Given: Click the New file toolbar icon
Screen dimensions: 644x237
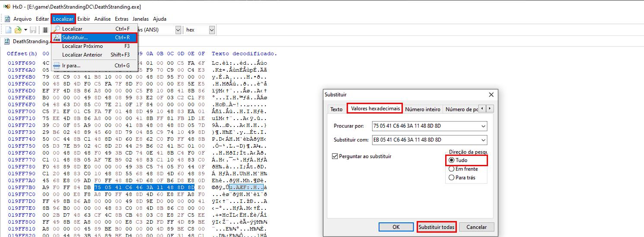Looking at the screenshot, I should [x=8, y=30].
